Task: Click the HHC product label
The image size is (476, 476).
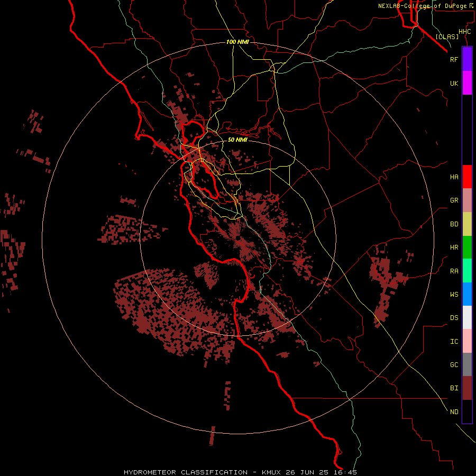Action: (x=464, y=32)
